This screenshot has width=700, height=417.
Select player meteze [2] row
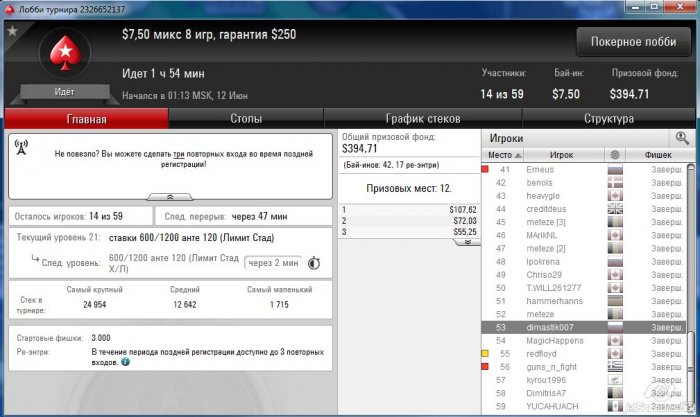[583, 248]
